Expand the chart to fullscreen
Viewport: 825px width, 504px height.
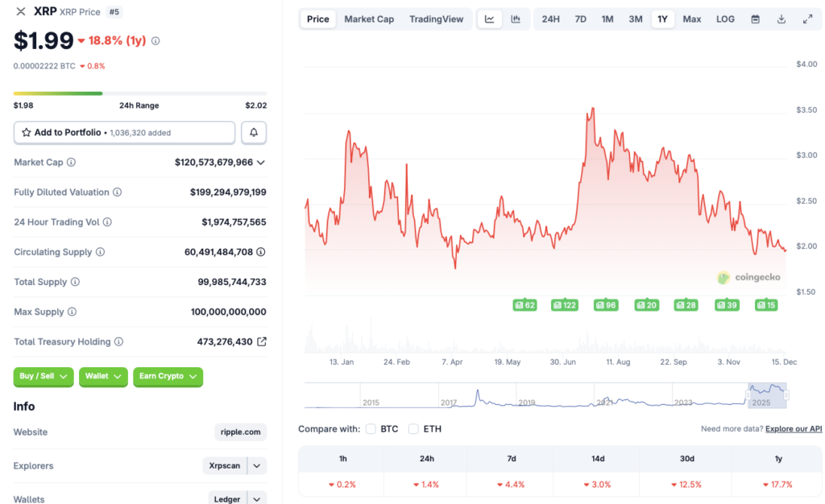click(x=806, y=19)
